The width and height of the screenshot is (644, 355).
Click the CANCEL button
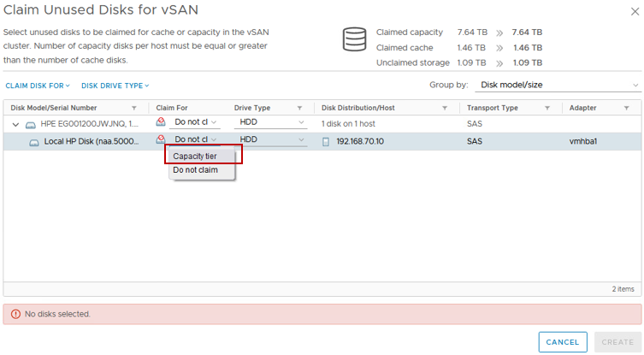click(x=563, y=342)
